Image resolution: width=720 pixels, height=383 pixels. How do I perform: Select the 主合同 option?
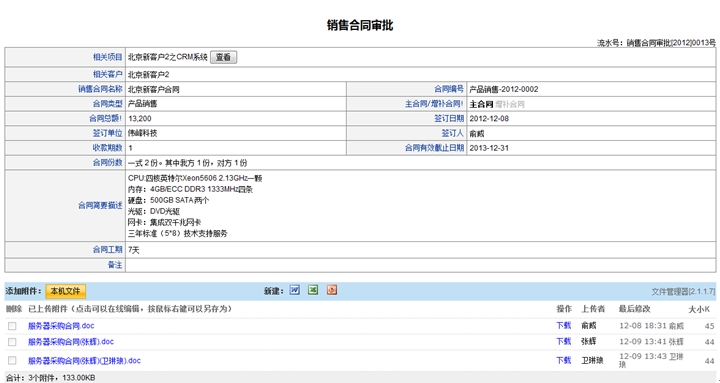[481, 104]
